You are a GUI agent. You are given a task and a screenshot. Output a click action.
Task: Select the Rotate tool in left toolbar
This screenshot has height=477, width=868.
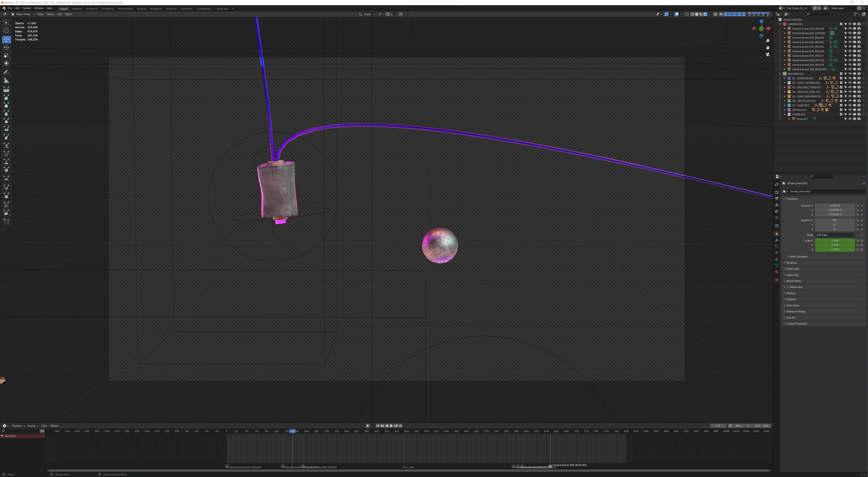(6, 47)
